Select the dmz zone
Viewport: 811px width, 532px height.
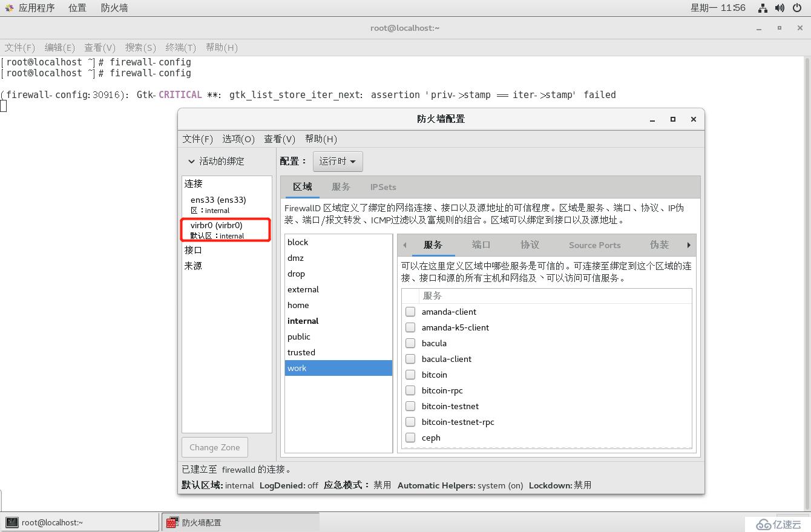pyautogui.click(x=338, y=258)
